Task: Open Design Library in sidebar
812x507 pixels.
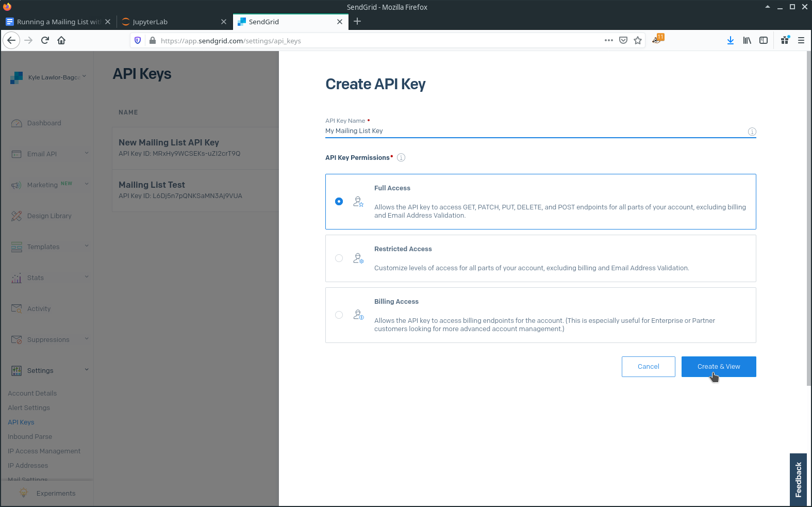Action: coord(49,216)
